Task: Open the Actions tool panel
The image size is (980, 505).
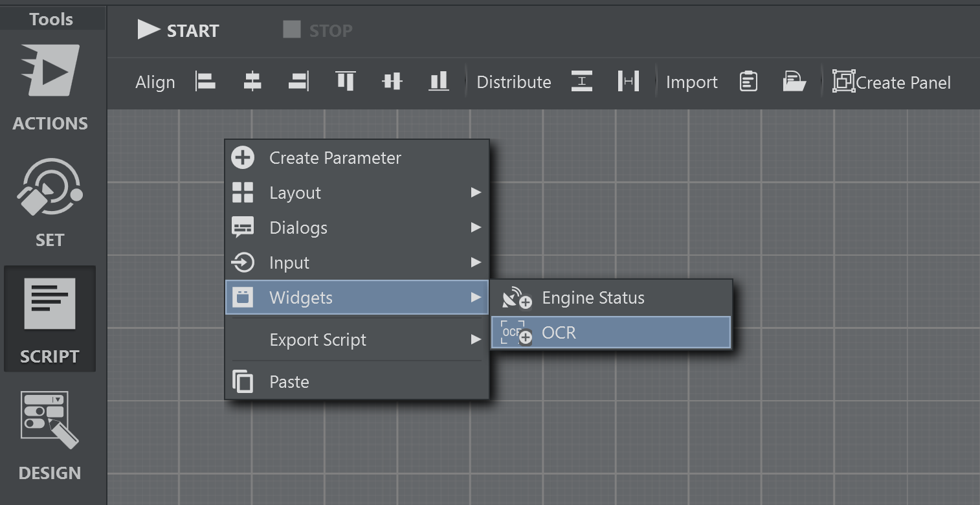Action: click(x=50, y=88)
